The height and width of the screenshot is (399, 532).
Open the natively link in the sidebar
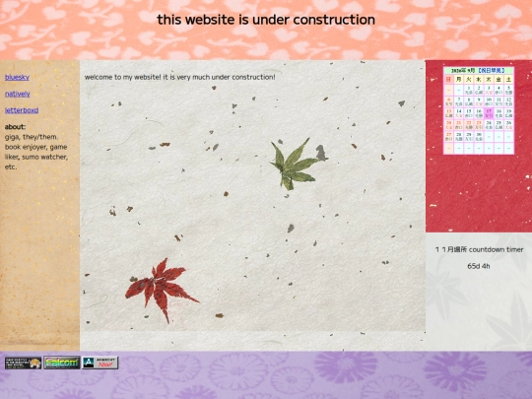click(18, 94)
